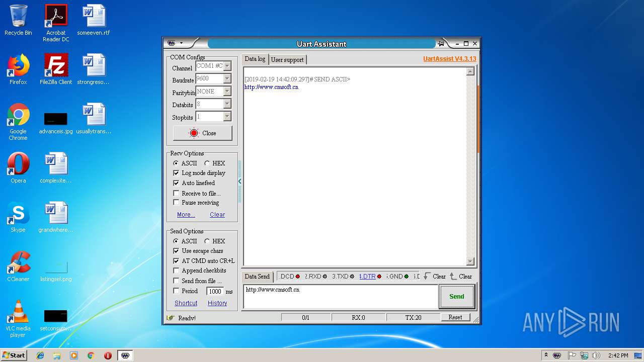Show hidden system tray icons
The height and width of the screenshot is (362, 644).
point(546,355)
